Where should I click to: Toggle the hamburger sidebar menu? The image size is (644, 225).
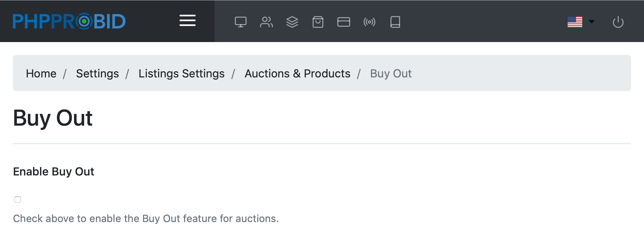pyautogui.click(x=188, y=21)
